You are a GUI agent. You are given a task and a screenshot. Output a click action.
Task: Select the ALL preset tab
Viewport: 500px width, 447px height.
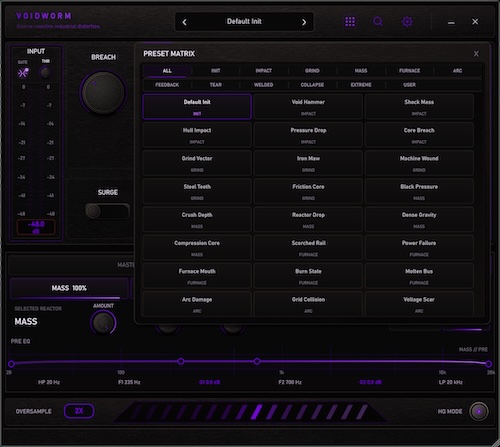[167, 71]
